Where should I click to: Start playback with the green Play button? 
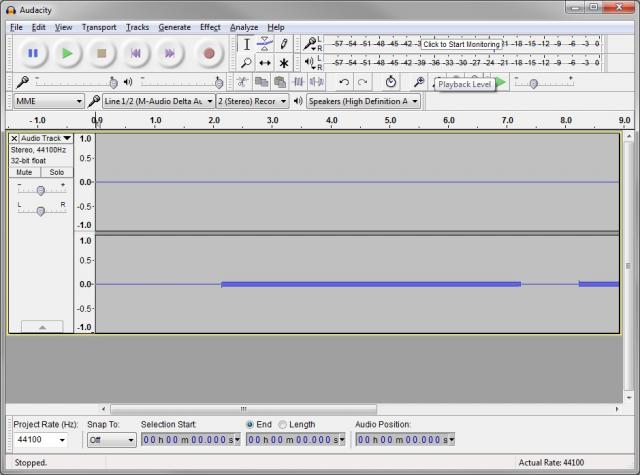(x=67, y=53)
